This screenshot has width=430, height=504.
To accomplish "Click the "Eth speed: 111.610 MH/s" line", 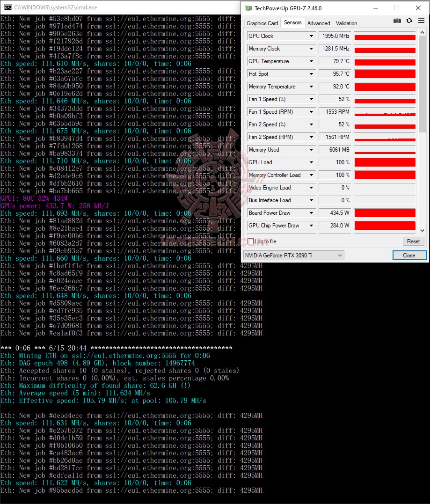I will pos(96,64).
